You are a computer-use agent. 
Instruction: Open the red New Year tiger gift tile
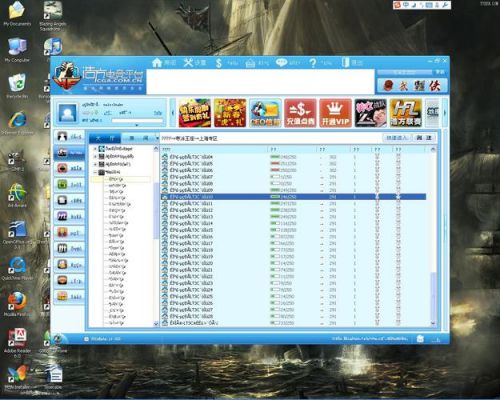(230, 113)
